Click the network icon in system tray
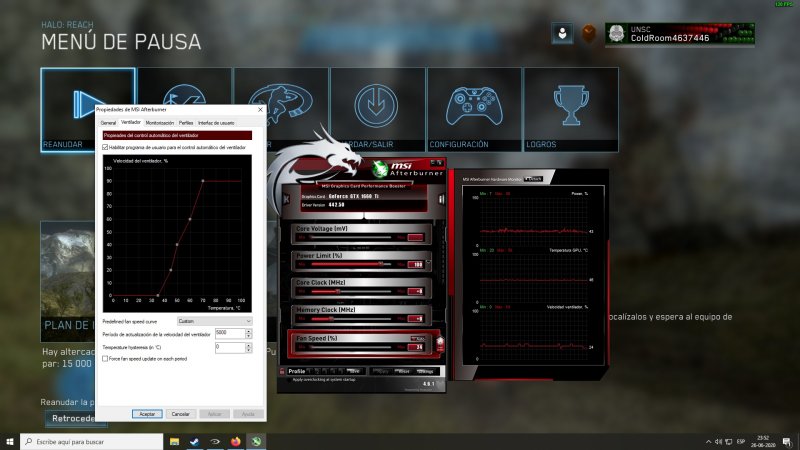 (729, 441)
